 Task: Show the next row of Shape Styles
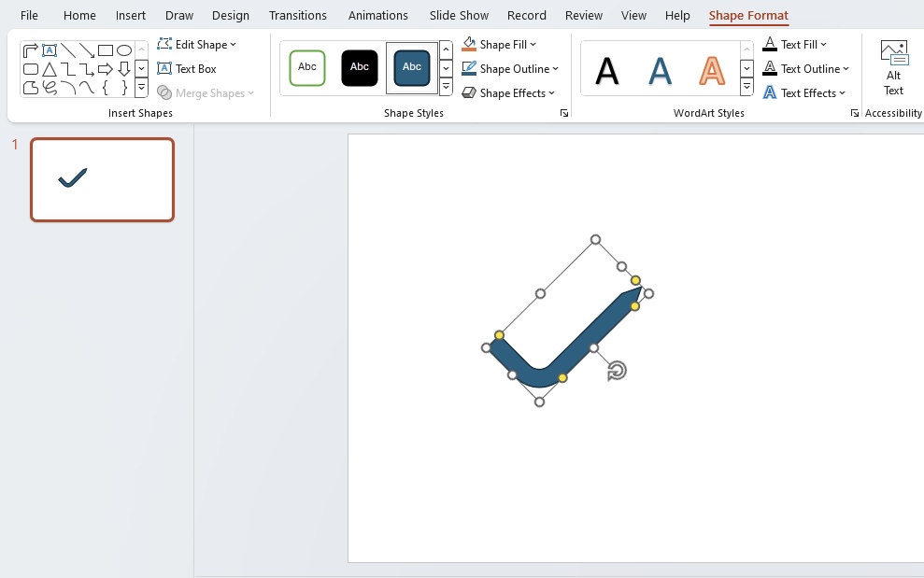[x=446, y=68]
